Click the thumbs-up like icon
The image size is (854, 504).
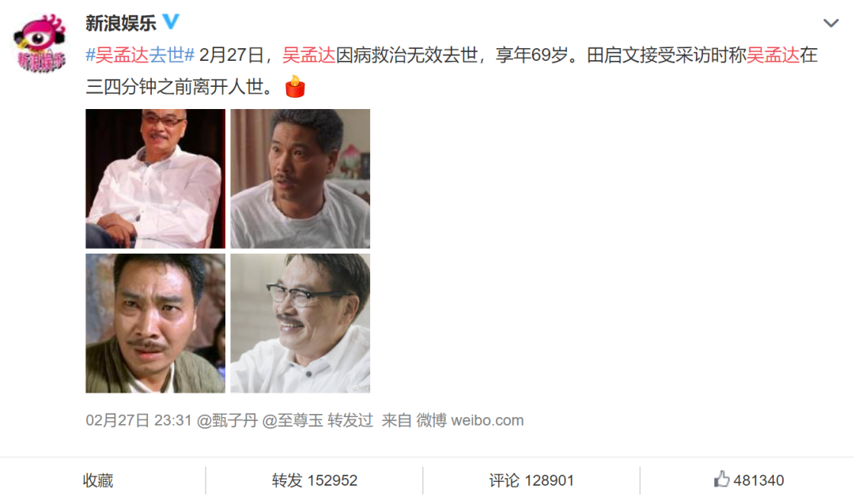coord(721,479)
